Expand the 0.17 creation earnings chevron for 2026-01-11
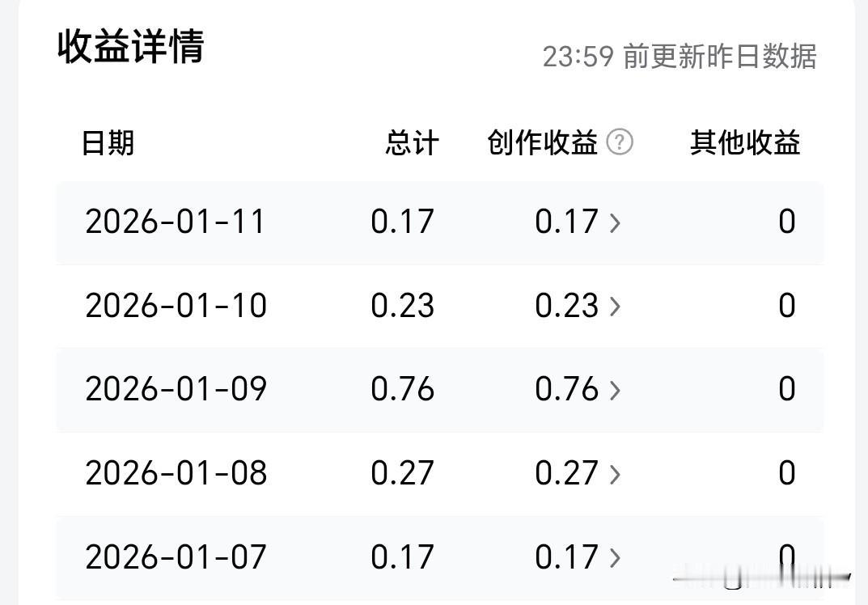Image resolution: width=868 pixels, height=605 pixels. tap(615, 222)
